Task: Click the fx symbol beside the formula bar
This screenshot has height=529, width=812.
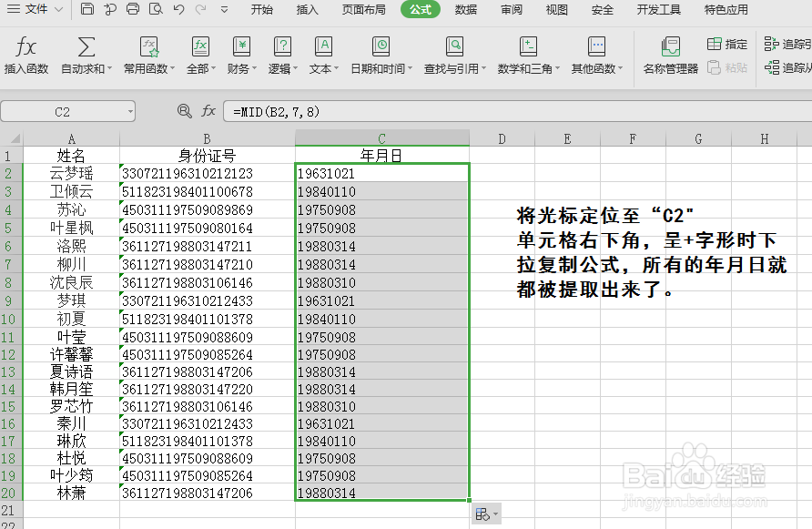Action: (208, 110)
